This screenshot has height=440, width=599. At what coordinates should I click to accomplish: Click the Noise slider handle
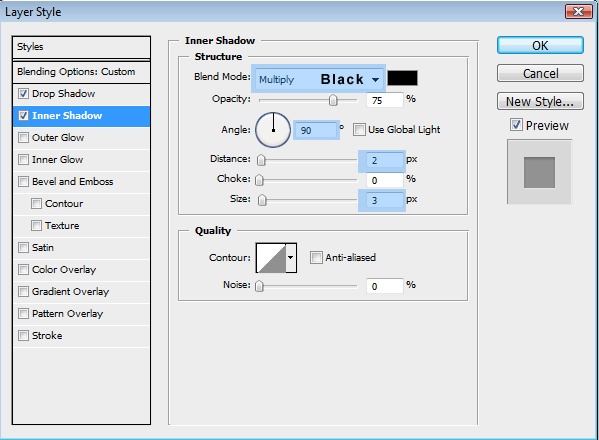coord(259,286)
